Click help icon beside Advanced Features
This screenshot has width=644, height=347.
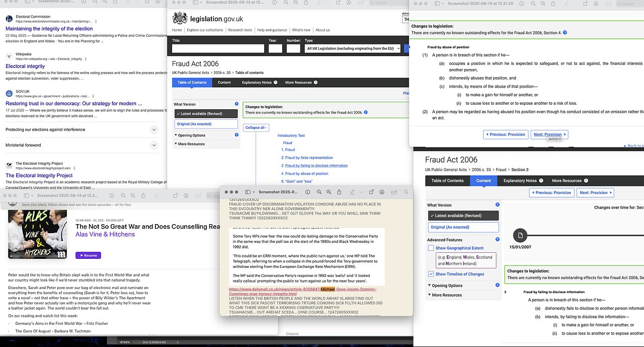point(497,240)
